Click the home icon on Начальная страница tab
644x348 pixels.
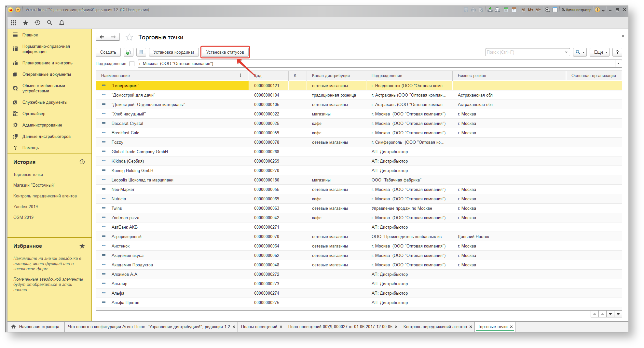[x=13, y=327]
